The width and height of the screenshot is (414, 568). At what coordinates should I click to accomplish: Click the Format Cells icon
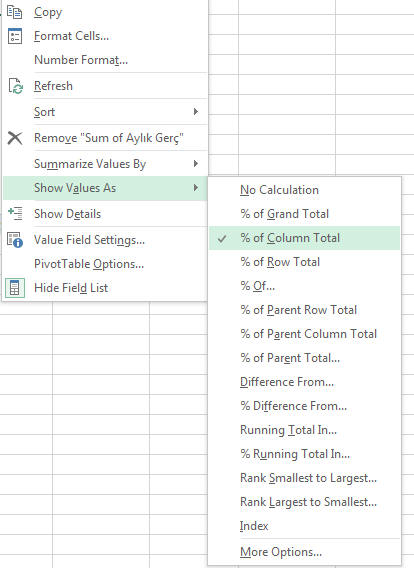point(15,36)
